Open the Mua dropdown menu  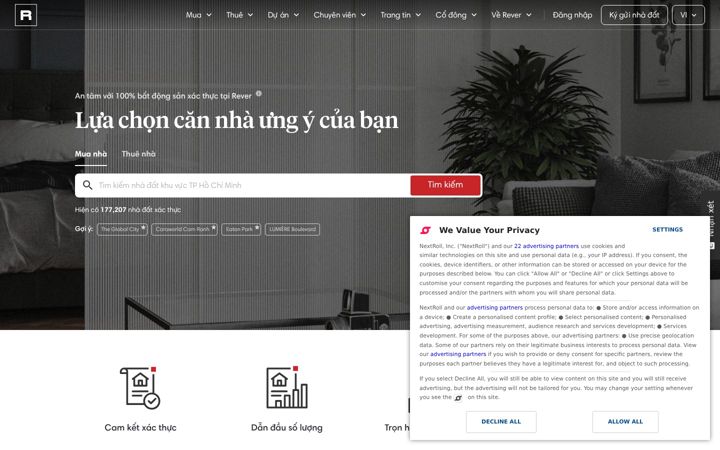[198, 15]
